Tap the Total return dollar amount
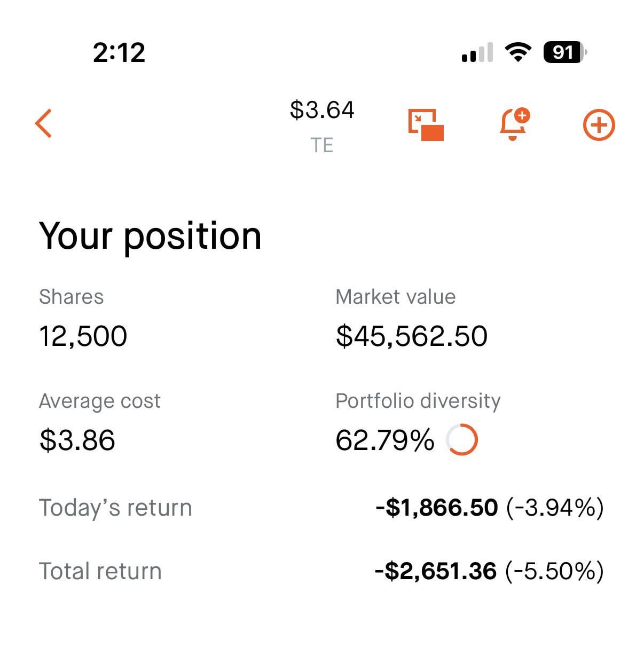The width and height of the screenshot is (644, 663). [436, 571]
